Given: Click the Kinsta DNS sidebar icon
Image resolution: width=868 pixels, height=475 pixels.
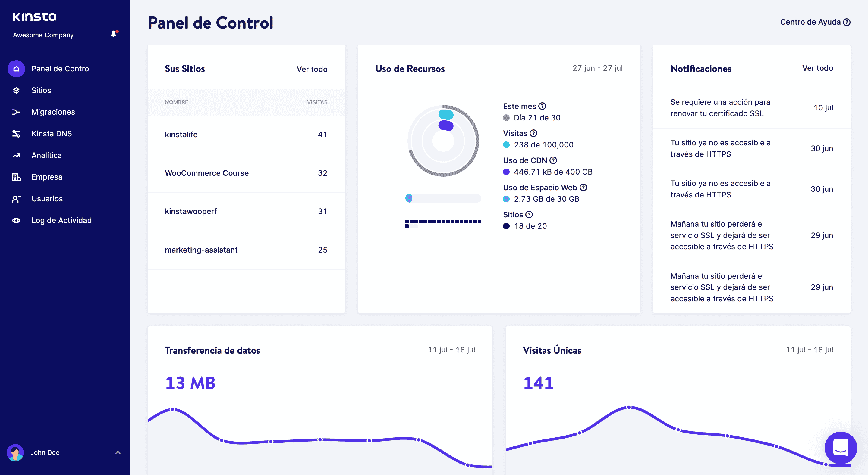Looking at the screenshot, I should (x=16, y=134).
